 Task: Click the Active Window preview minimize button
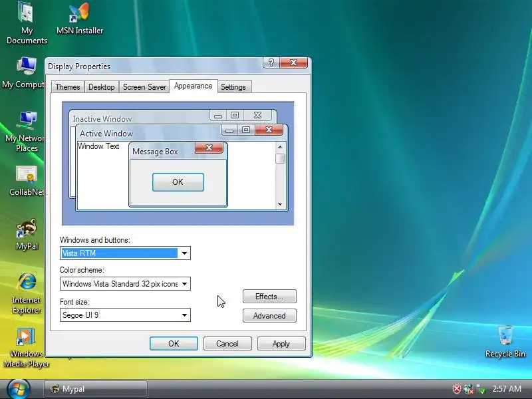click(x=229, y=130)
